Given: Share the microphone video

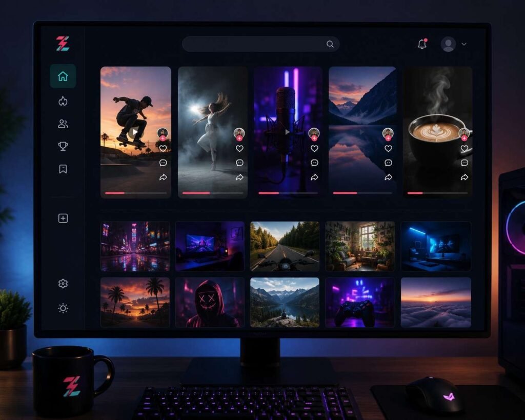Looking at the screenshot, I should (314, 177).
